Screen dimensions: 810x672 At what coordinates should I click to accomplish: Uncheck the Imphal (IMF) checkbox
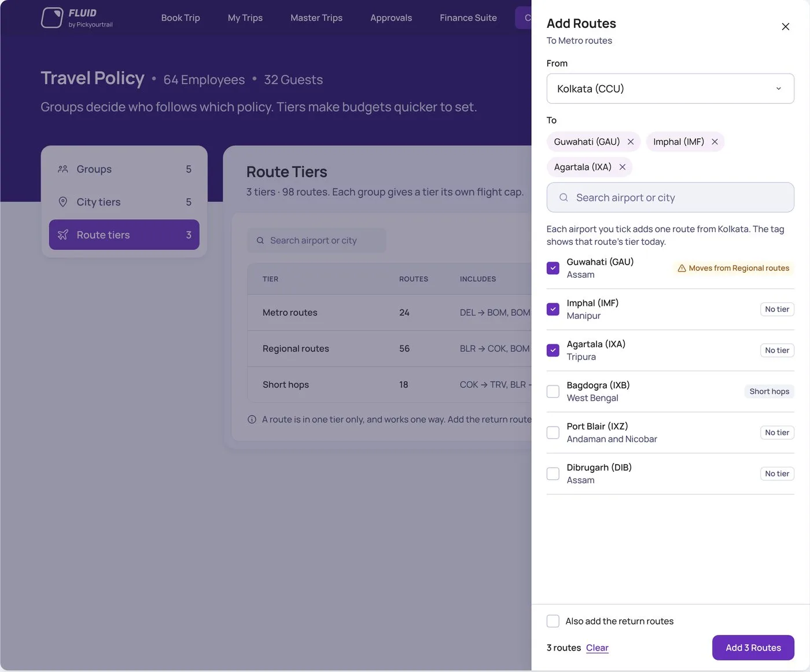(553, 309)
